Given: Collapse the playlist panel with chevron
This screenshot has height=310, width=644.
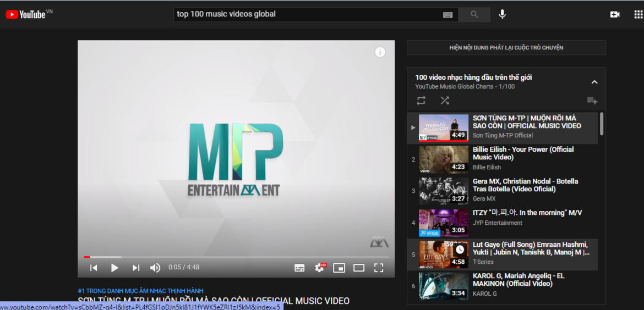Looking at the screenshot, I should point(594,82).
